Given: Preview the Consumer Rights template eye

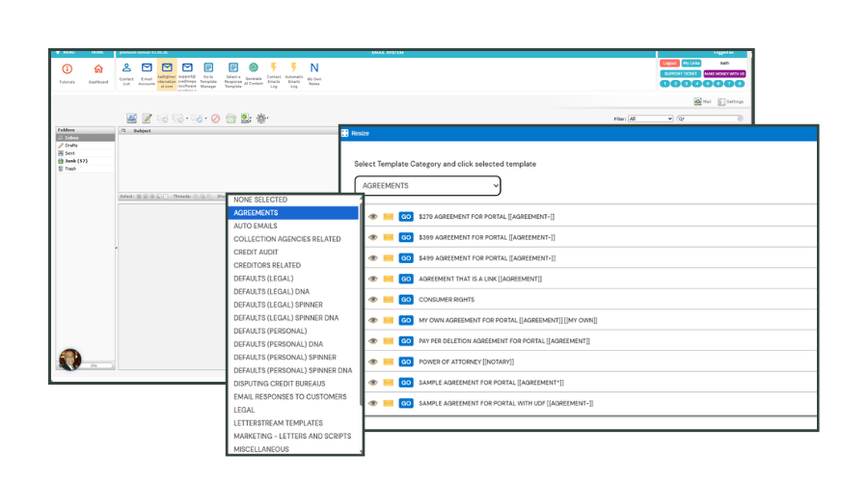Looking at the screenshot, I should click(373, 300).
